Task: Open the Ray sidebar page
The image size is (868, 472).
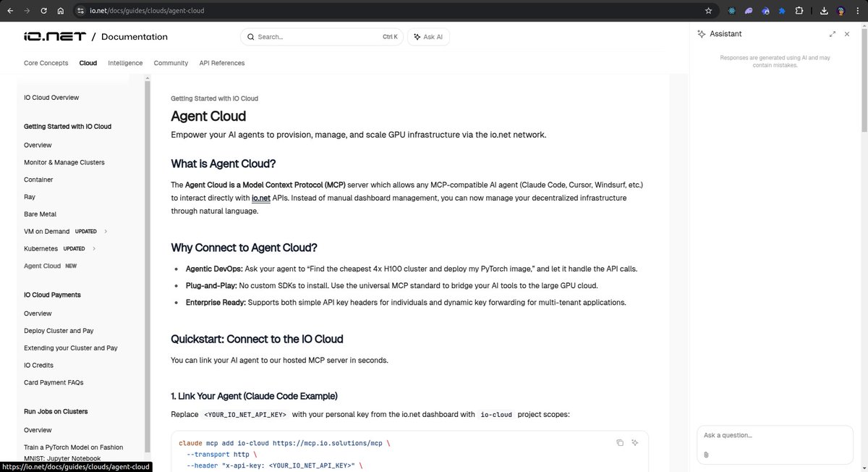Action: pos(30,197)
